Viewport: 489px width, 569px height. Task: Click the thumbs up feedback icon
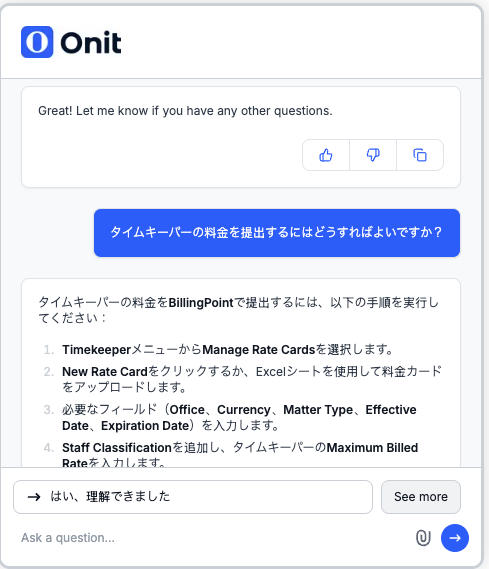pos(326,155)
